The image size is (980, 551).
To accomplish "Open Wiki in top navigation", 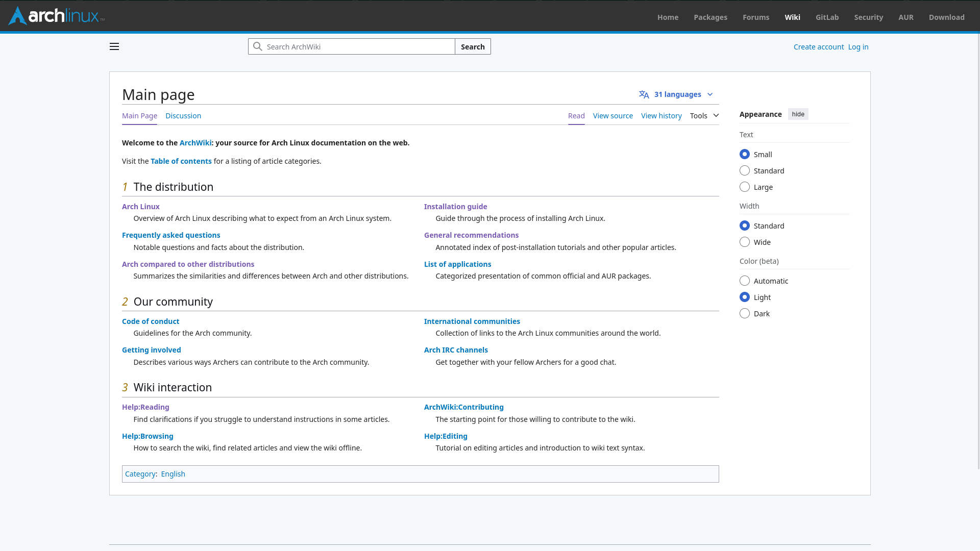I will [x=792, y=17].
